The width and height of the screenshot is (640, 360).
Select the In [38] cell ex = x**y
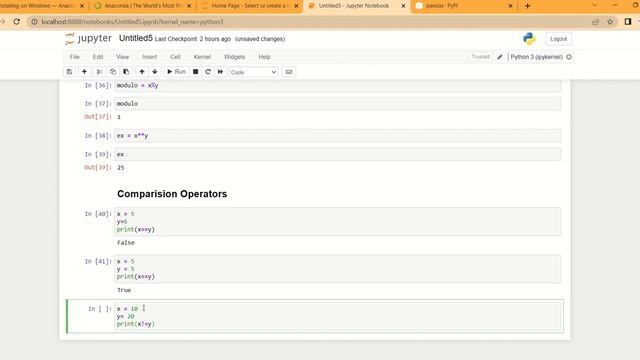click(338, 136)
